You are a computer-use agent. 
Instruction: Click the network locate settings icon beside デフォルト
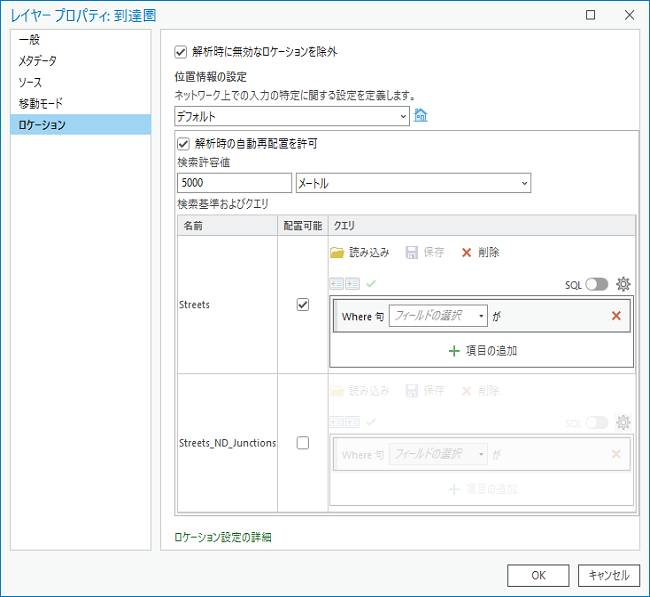[421, 116]
